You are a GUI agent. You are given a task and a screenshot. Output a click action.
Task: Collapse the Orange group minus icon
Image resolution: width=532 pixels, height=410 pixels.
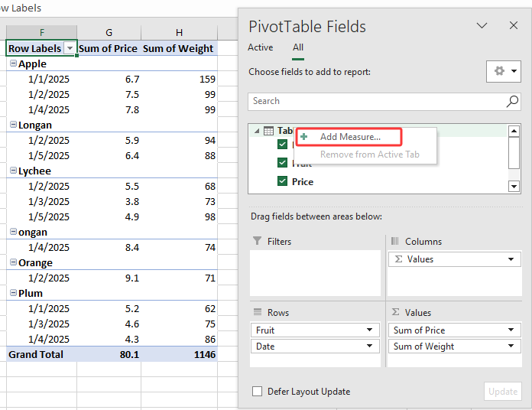point(13,263)
